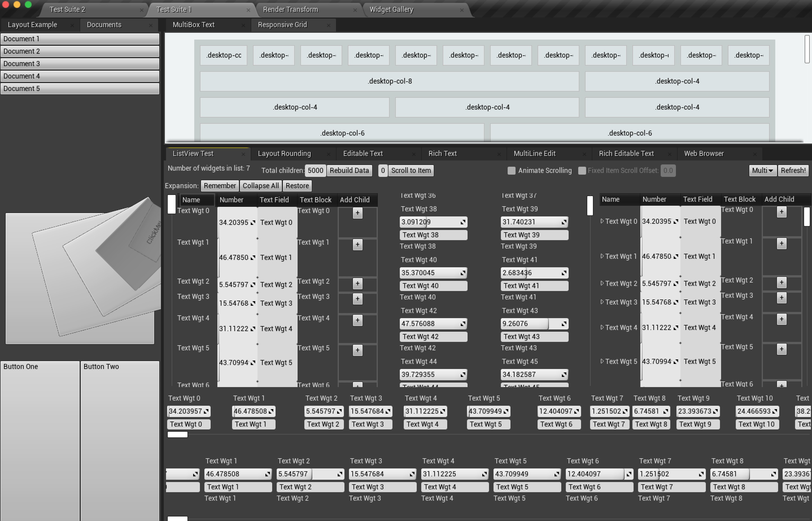This screenshot has width=812, height=521.
Task: Enable the Animate Scrolling checkbox
Action: click(x=511, y=170)
